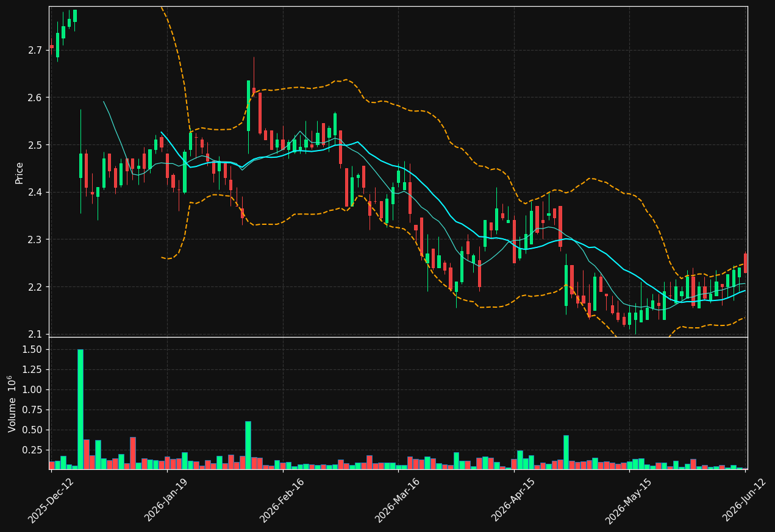
Task: Click the 2026-Jan-19 date label
Action: [x=166, y=500]
